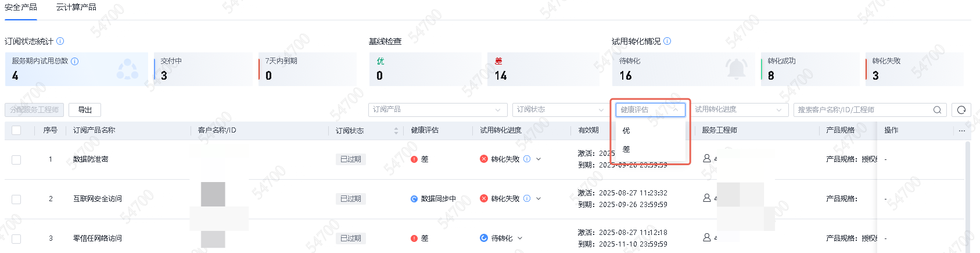The width and height of the screenshot is (980, 253).
Task: Expand the 订阅状态 filter dropdown
Action: tap(559, 110)
